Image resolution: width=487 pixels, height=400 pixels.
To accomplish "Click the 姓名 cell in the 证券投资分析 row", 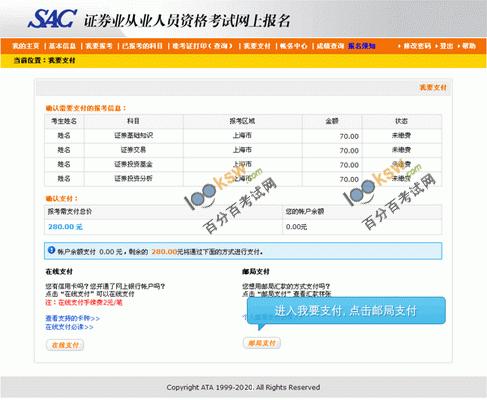I will [x=64, y=178].
